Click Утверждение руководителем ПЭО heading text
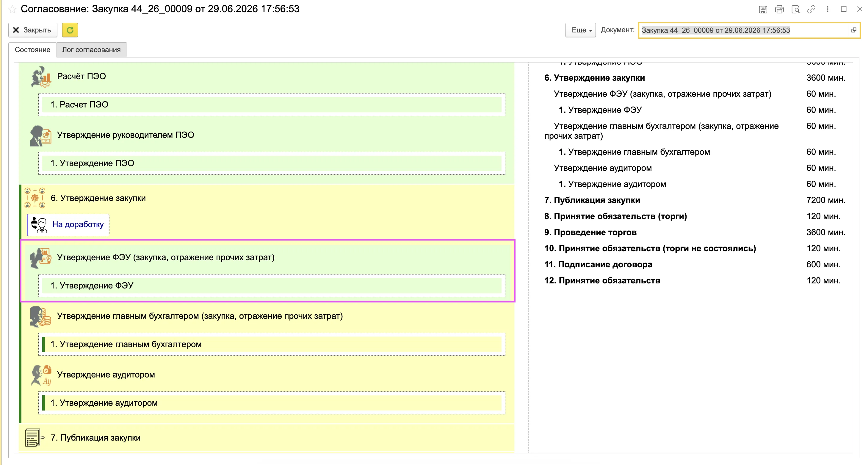The height and width of the screenshot is (465, 868). (x=125, y=135)
